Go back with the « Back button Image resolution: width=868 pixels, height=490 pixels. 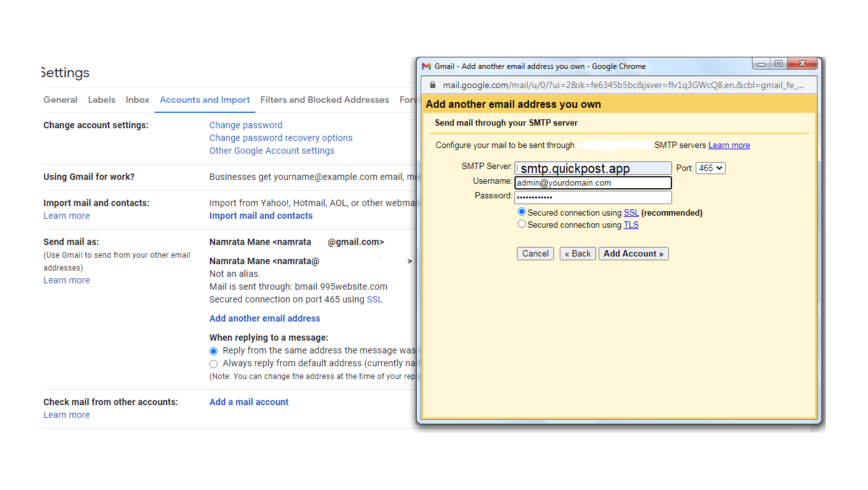[x=578, y=253]
